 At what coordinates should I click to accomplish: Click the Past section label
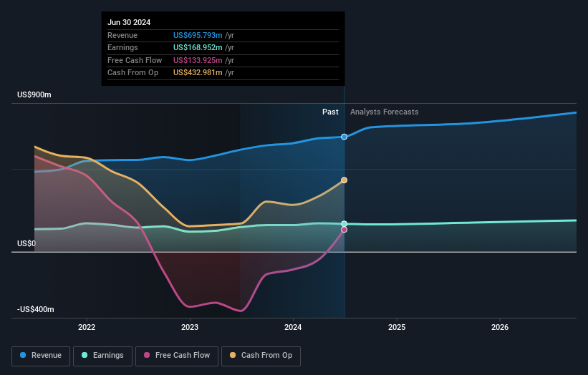[x=330, y=112]
